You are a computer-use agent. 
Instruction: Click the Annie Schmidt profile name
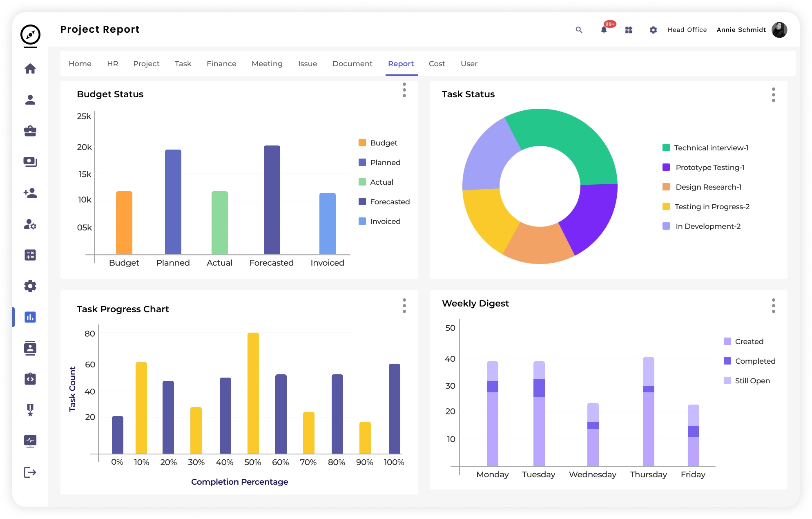coord(741,30)
